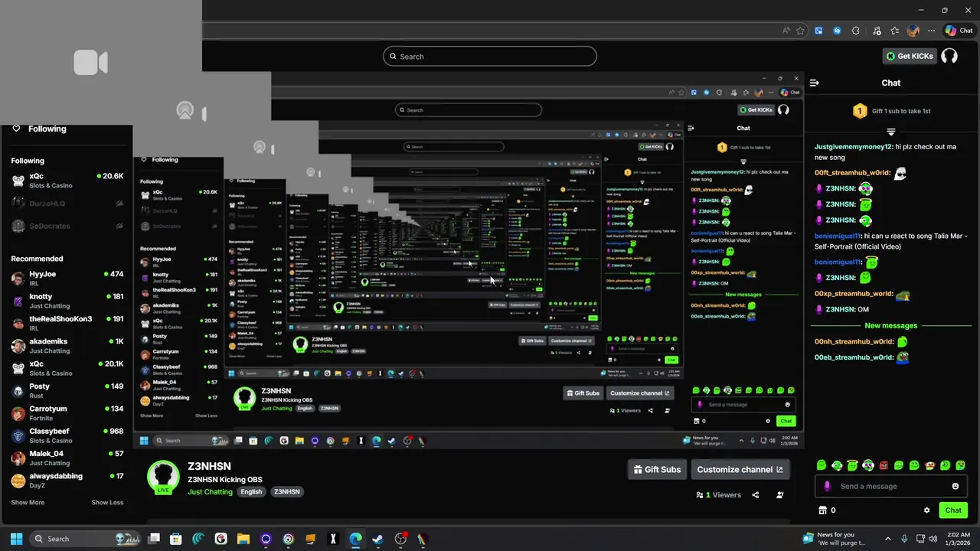The width and height of the screenshot is (980, 551).
Task: Open the clock showing 2:02 AM
Action: [958, 539]
